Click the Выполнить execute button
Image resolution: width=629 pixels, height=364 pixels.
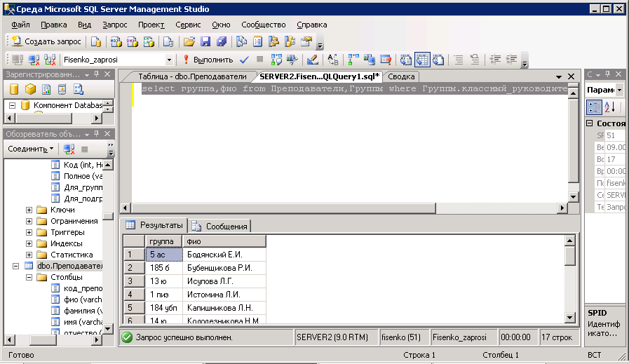[x=208, y=60]
